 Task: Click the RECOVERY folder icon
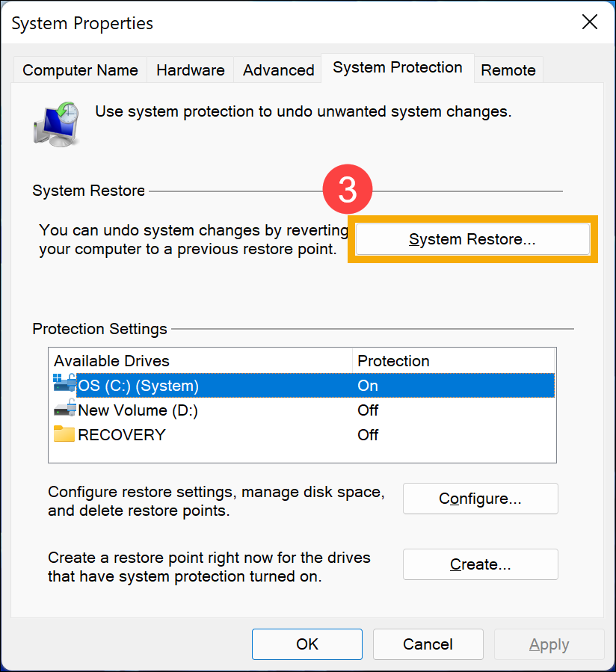pyautogui.click(x=64, y=434)
